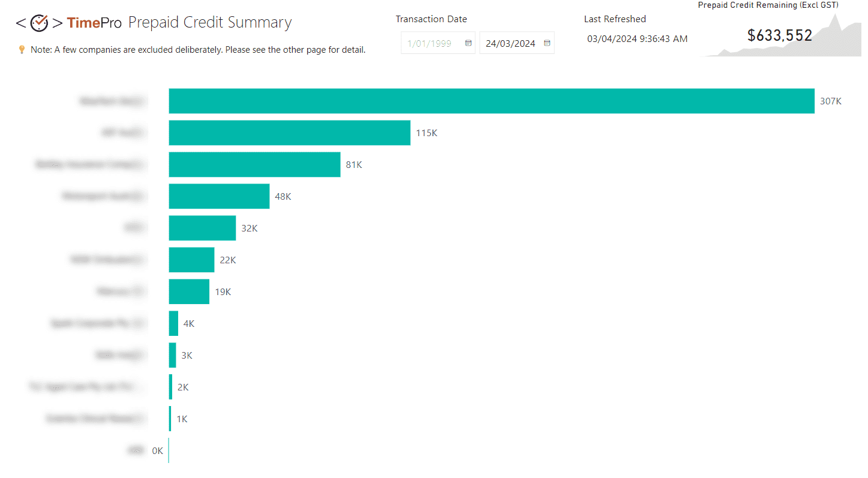This screenshot has width=868, height=478.
Task: Click the small 3K bar
Action: tap(173, 355)
